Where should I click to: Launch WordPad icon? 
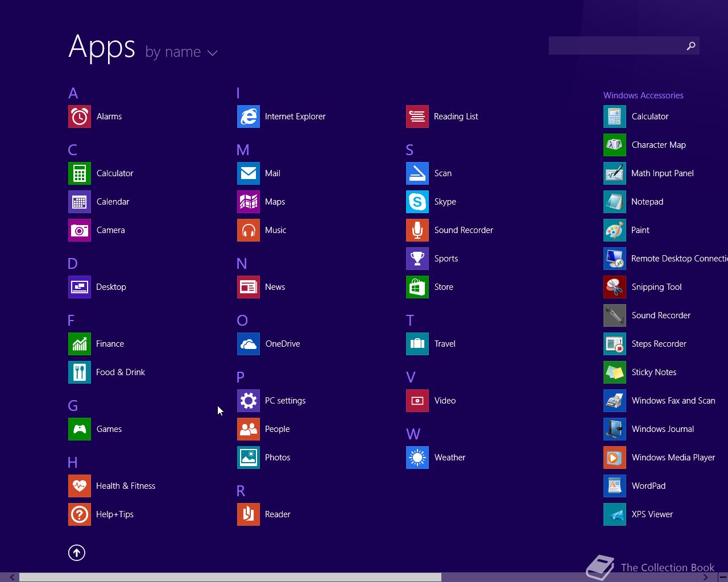point(615,486)
